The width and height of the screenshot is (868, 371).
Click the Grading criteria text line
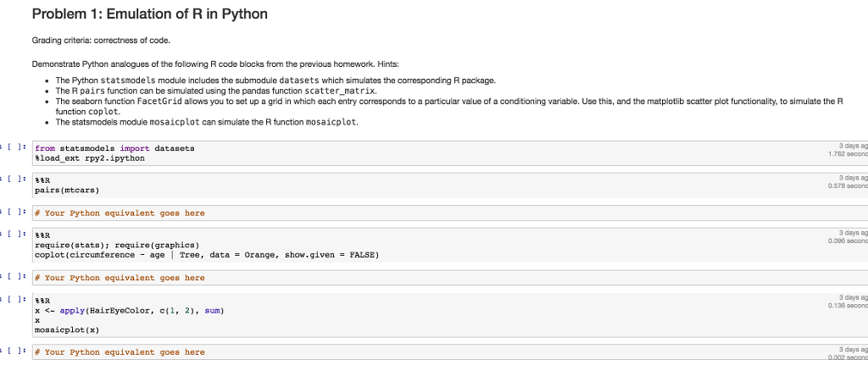click(x=102, y=41)
